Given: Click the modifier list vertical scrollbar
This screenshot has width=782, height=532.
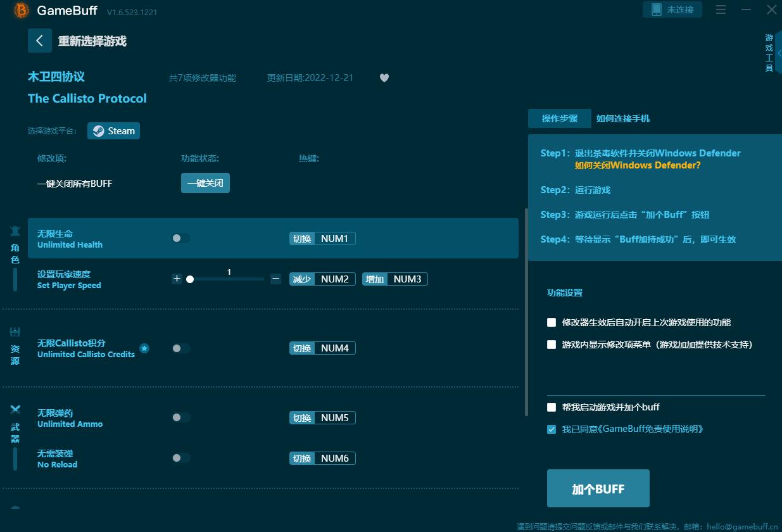Looking at the screenshot, I should click(526, 312).
